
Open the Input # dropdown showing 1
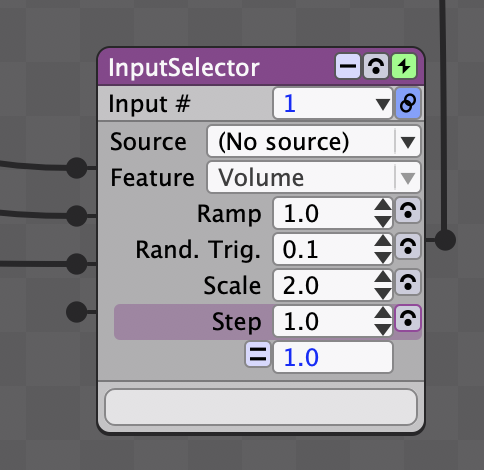[333, 103]
